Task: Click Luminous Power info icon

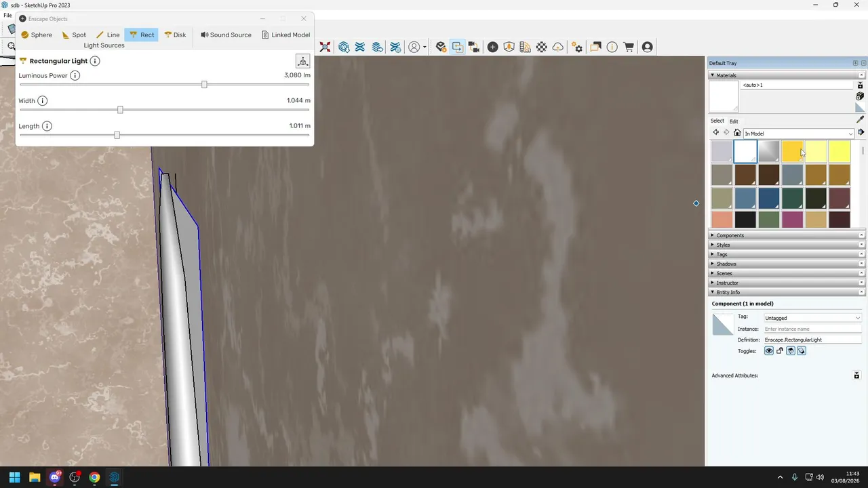Action: coord(75,75)
